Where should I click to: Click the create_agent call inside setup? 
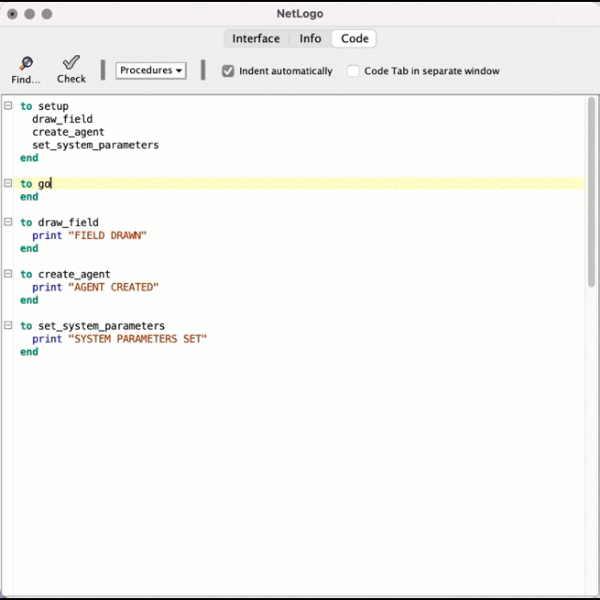pos(68,132)
